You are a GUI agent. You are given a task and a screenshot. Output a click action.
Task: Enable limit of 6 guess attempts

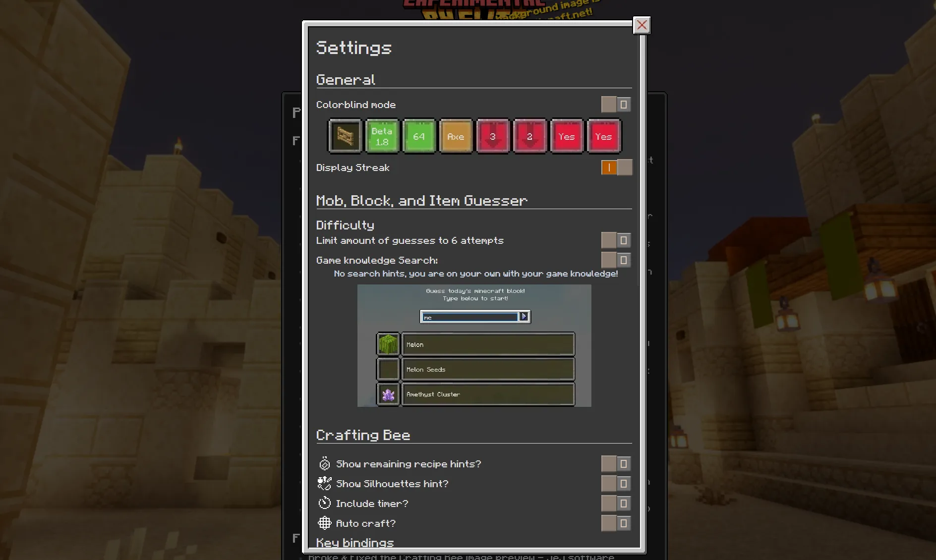click(x=616, y=240)
